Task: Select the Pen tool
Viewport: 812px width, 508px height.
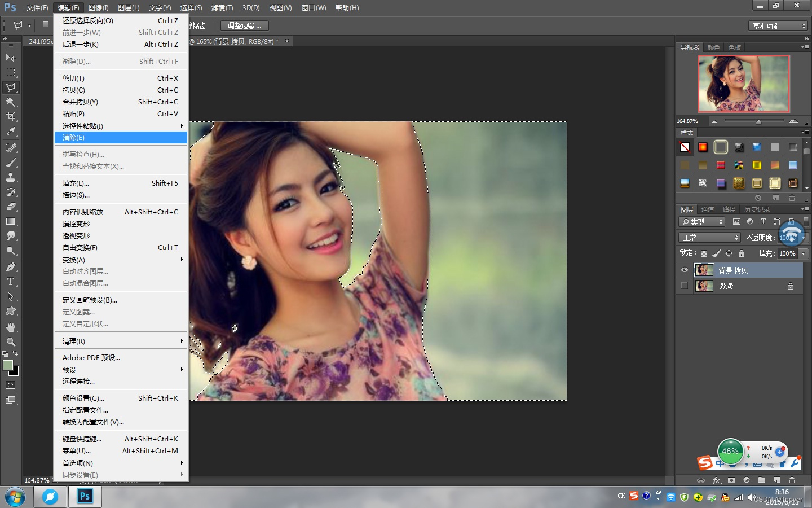Action: click(11, 267)
